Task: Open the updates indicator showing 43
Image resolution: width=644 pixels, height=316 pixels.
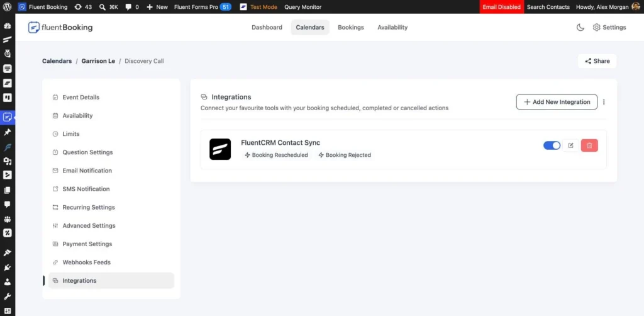Action: tap(83, 7)
